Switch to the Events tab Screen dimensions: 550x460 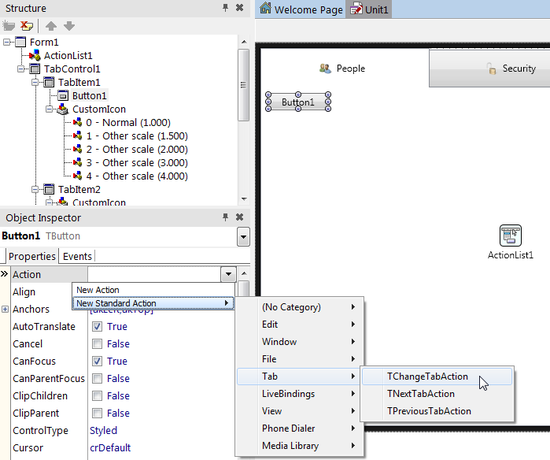coord(77,256)
